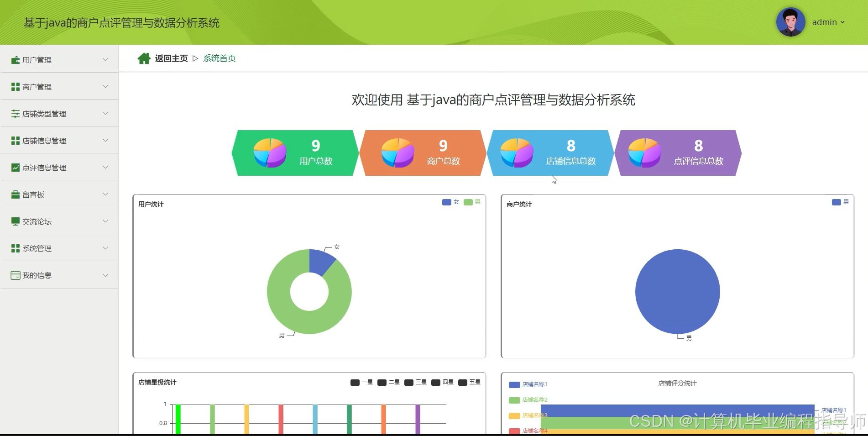Viewport: 868px width, 436px height.
Task: Expand the 系统管理 chevron
Action: click(x=105, y=248)
